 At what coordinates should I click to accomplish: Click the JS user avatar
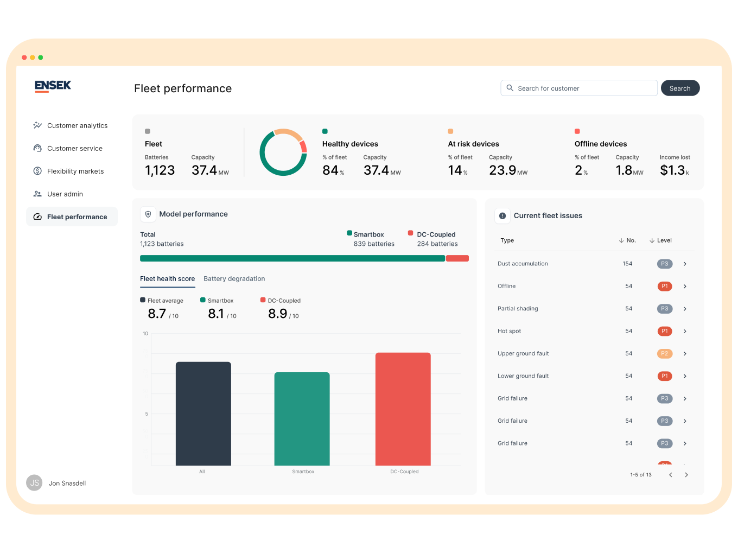[x=34, y=483]
